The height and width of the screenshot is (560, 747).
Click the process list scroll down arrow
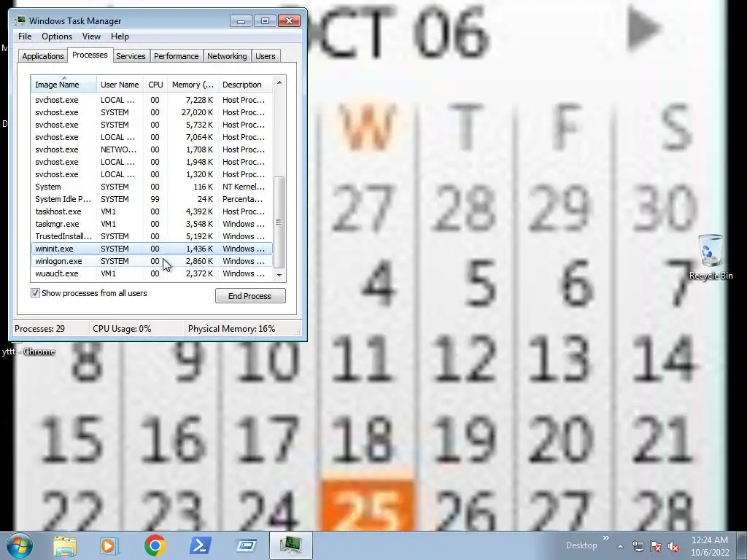279,275
